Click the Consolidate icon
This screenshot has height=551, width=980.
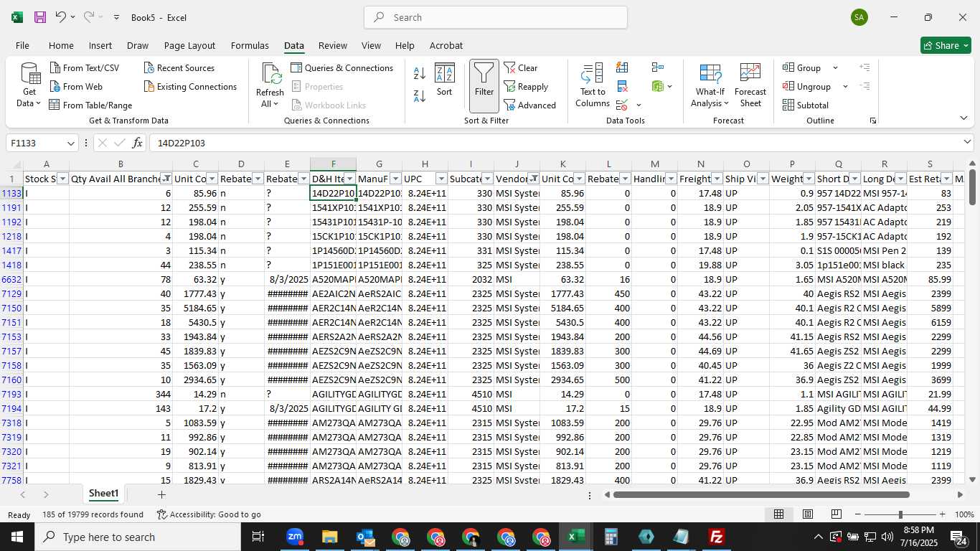[x=658, y=67]
